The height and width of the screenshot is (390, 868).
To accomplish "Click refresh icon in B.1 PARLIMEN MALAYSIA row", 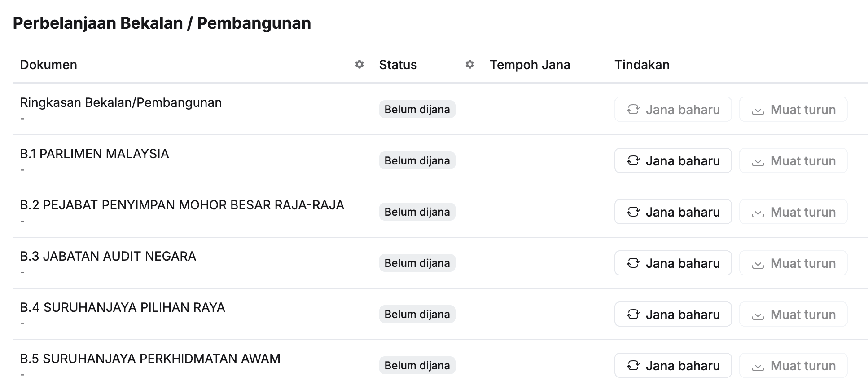I will (633, 161).
